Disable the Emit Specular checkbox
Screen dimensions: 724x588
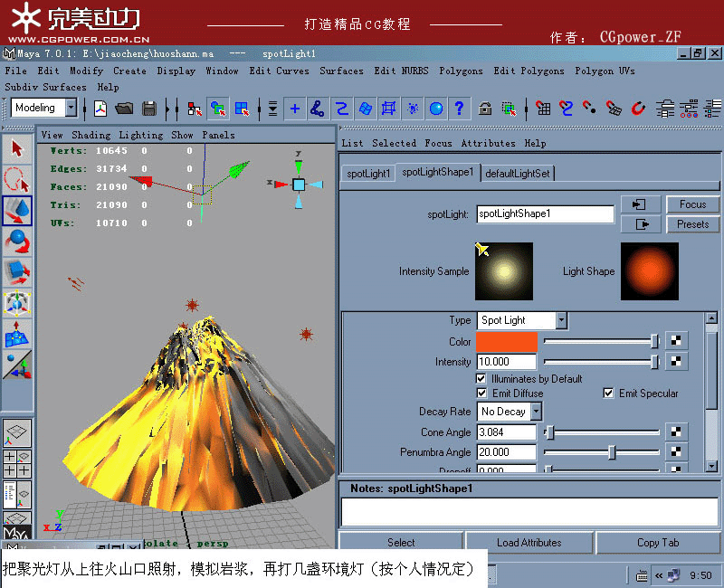click(610, 393)
